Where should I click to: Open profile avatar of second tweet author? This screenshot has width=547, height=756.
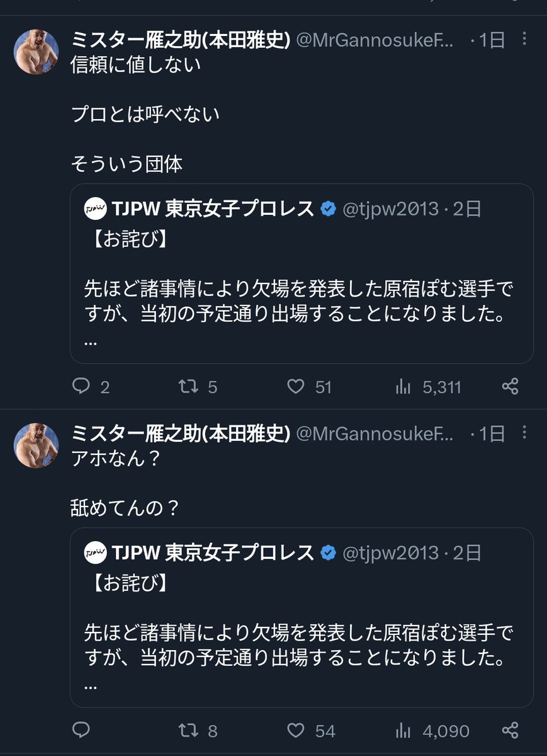(x=37, y=445)
